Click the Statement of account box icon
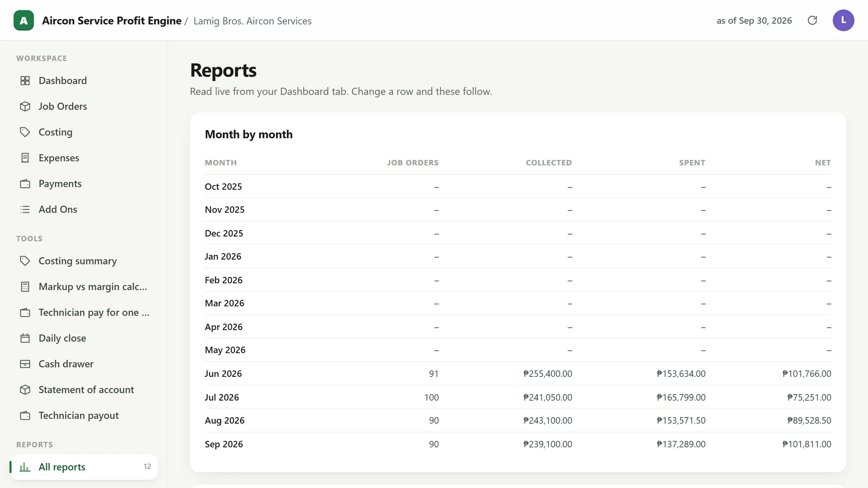Screen dimensions: 868x488 click(25, 389)
